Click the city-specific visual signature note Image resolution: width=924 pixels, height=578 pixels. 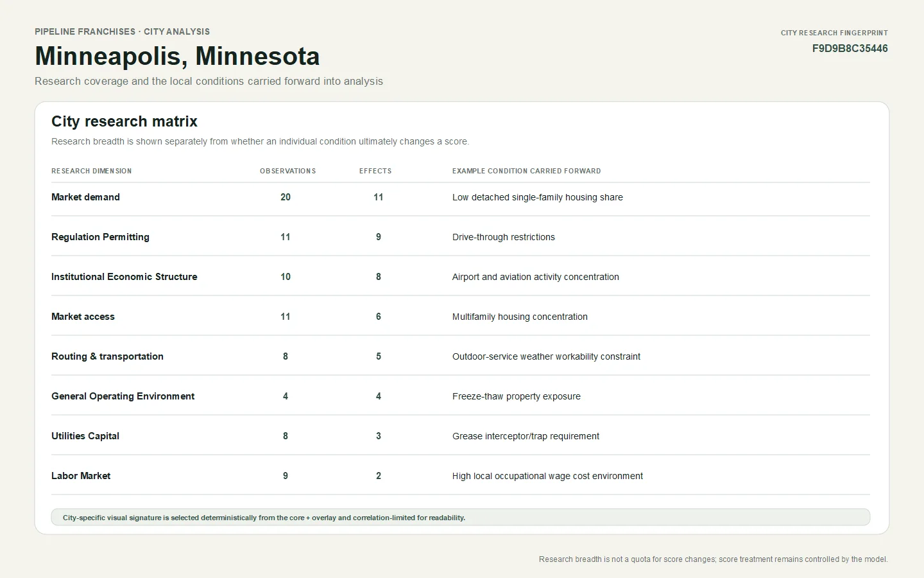[461, 518]
